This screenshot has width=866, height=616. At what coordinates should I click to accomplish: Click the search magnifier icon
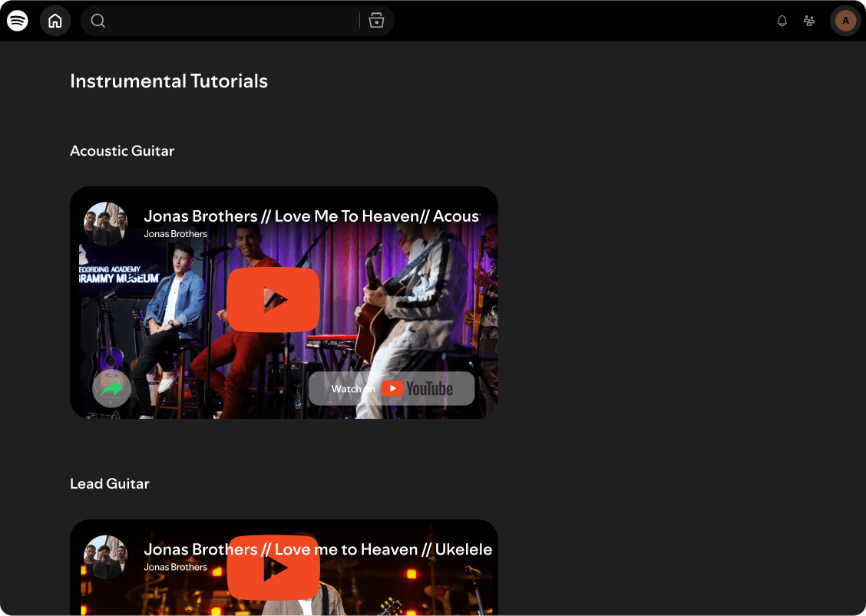point(98,21)
